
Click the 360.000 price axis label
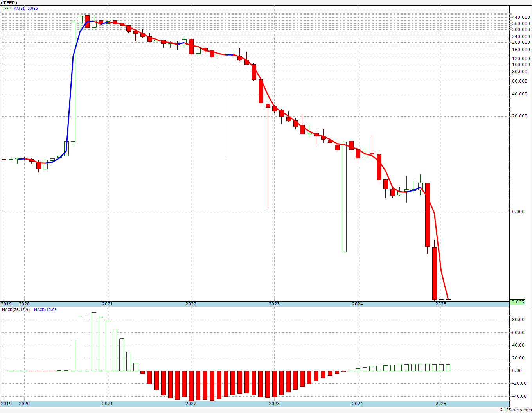pos(521,23)
